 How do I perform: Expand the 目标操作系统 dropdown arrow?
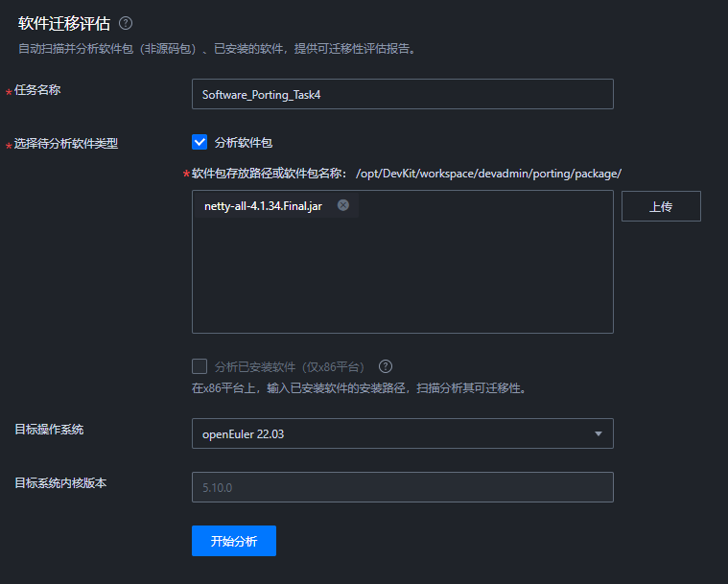(x=598, y=433)
